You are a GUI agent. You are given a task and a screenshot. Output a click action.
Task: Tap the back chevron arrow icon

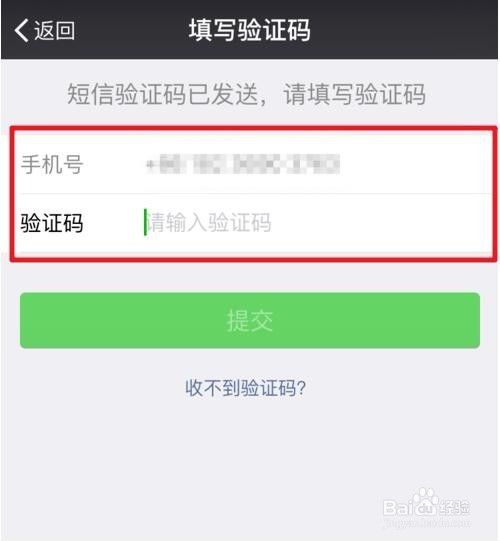tap(21, 30)
